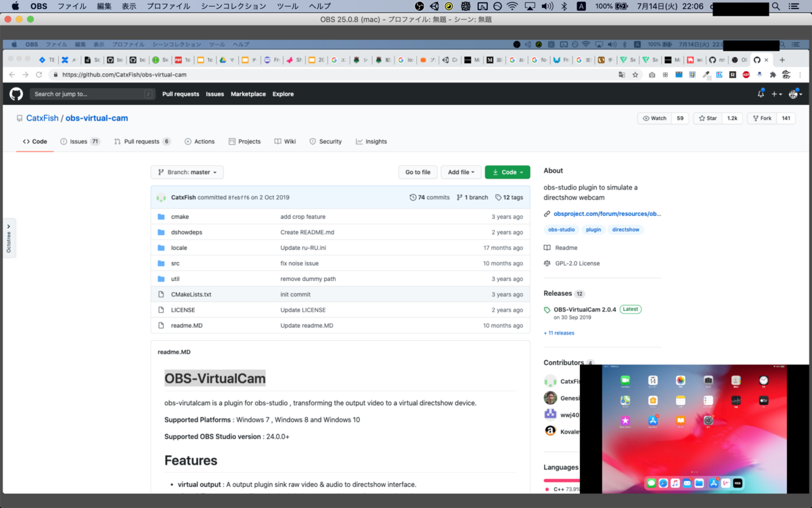Switch to the Issues tab showing 71
The width and height of the screenshot is (812, 508).
80,142
